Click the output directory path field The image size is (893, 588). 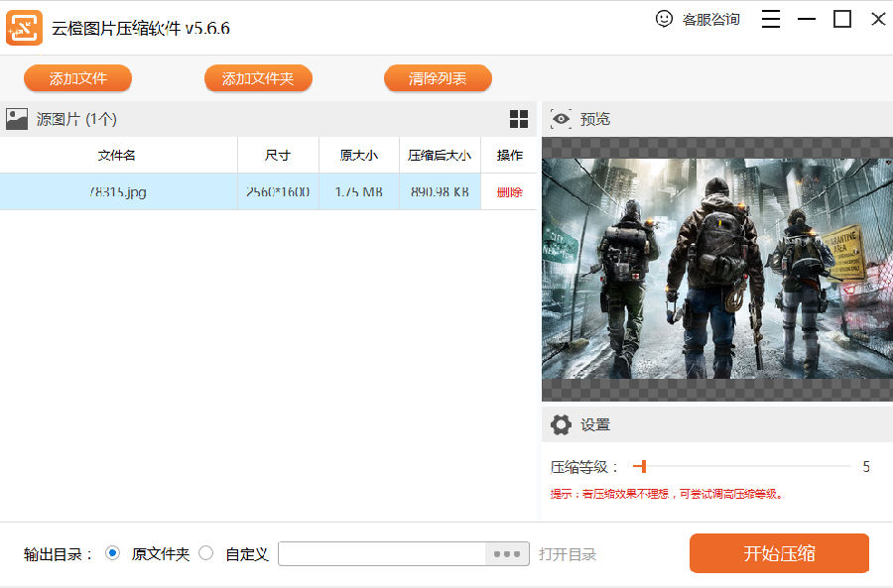[x=382, y=554]
